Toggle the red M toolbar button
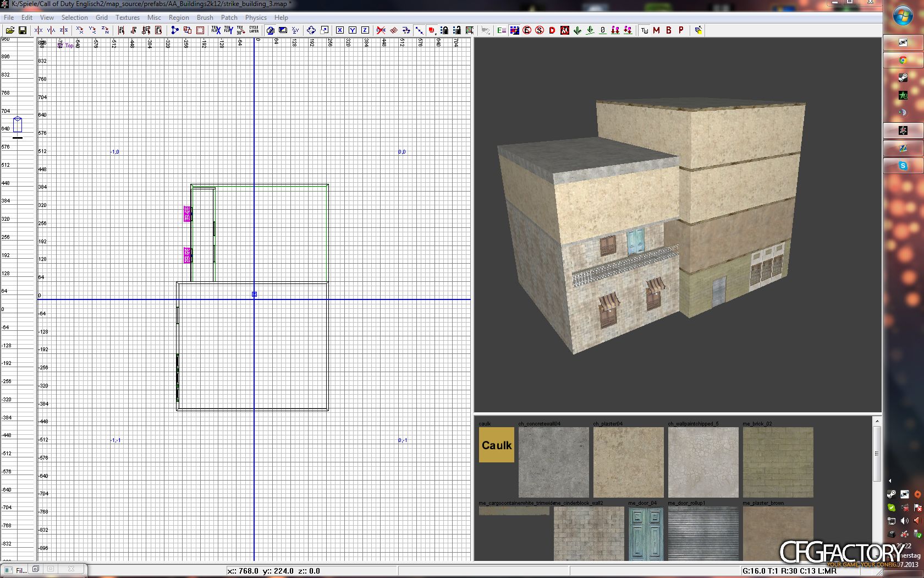 (x=657, y=30)
